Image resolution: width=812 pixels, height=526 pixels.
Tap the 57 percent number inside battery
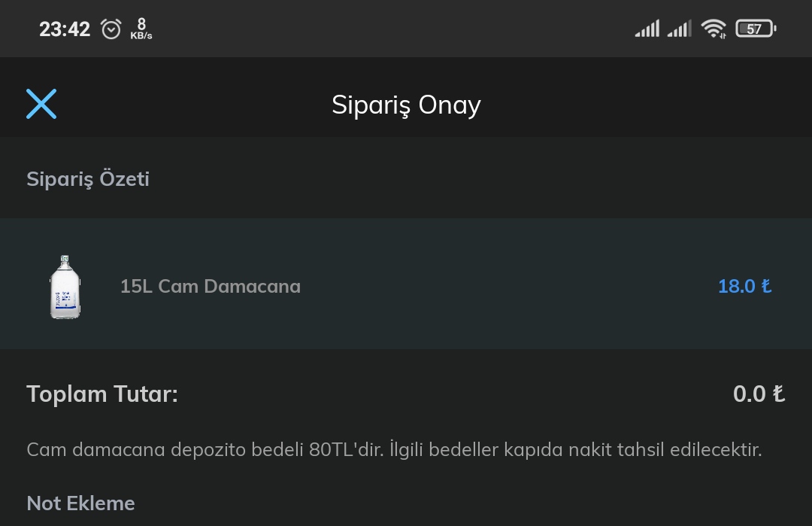(754, 29)
